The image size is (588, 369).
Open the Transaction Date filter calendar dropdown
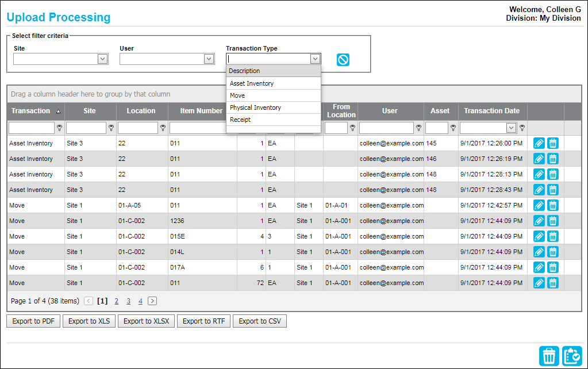pyautogui.click(x=511, y=128)
